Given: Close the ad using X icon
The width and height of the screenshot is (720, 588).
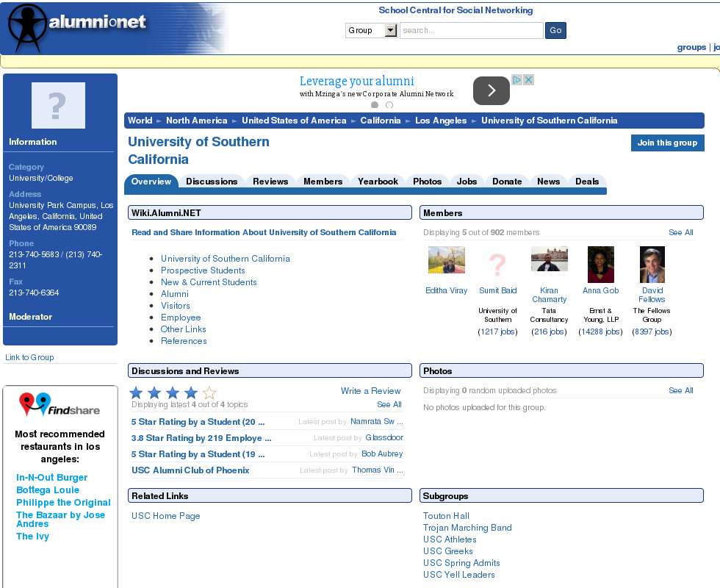Looking at the screenshot, I should 528,80.
